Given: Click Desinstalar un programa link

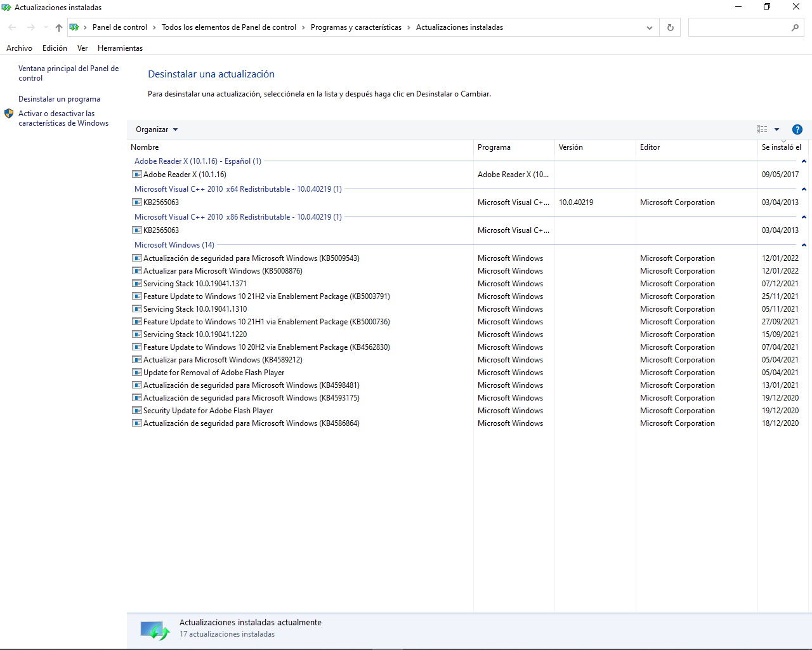Looking at the screenshot, I should point(59,99).
